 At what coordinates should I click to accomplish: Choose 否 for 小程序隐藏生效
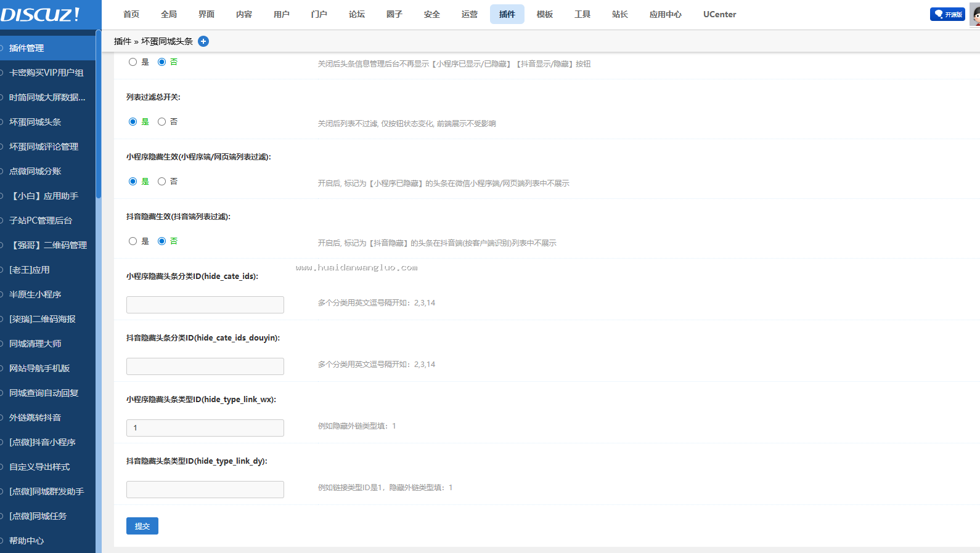(x=161, y=182)
